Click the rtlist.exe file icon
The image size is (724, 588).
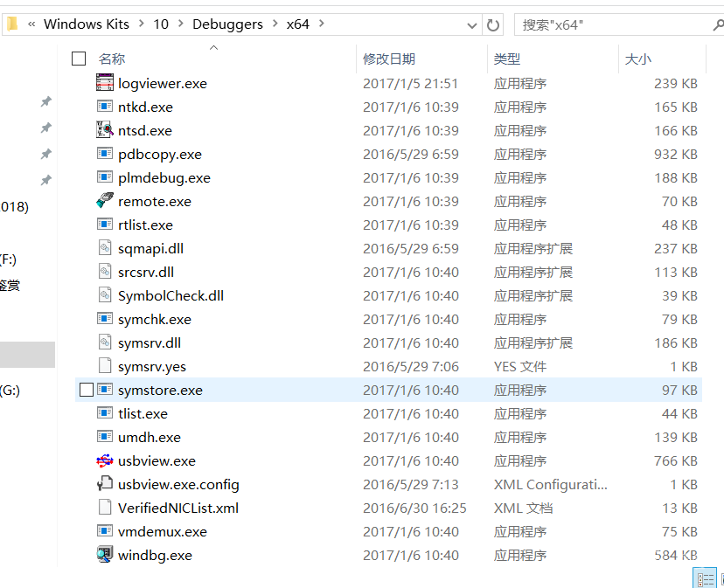point(105,224)
